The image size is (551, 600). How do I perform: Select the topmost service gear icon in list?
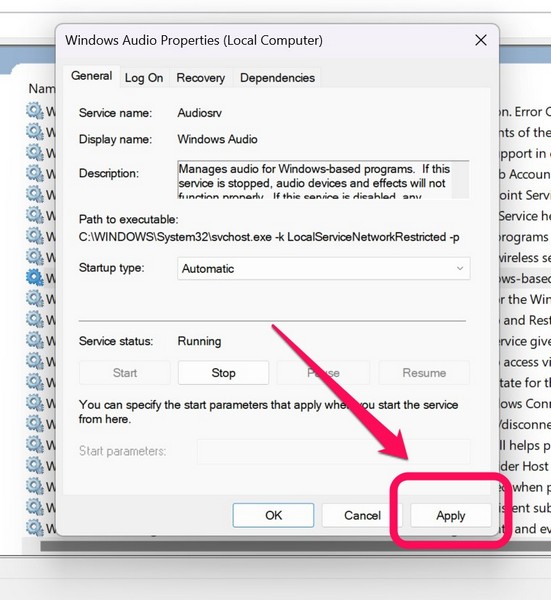click(x=35, y=111)
